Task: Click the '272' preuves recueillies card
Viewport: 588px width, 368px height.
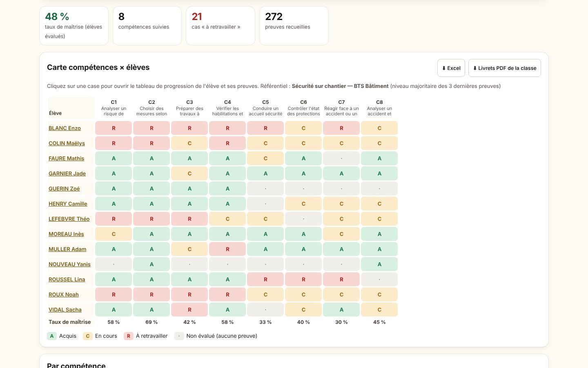Action: [x=294, y=26]
